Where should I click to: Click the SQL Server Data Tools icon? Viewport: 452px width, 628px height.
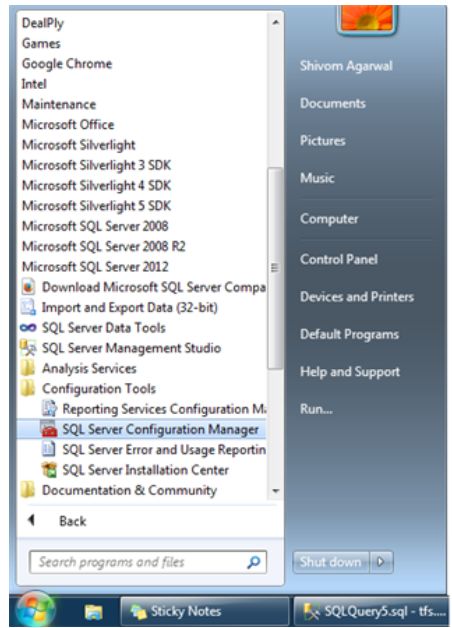pyautogui.click(x=28, y=328)
